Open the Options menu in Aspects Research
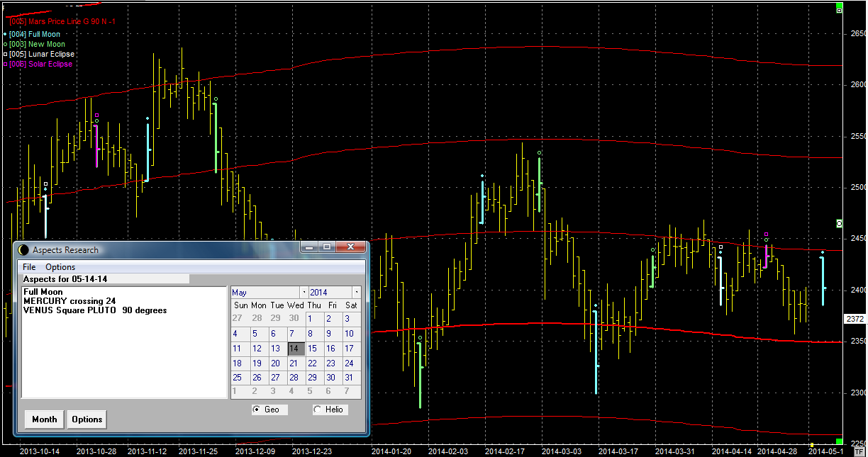This screenshot has width=868, height=457. (60, 267)
